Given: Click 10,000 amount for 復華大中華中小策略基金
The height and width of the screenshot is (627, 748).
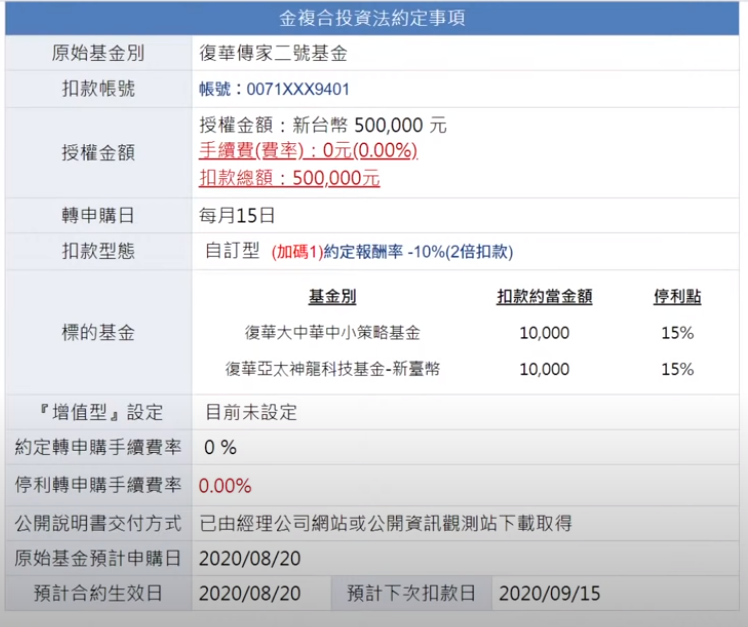Looking at the screenshot, I should pyautogui.click(x=544, y=333).
